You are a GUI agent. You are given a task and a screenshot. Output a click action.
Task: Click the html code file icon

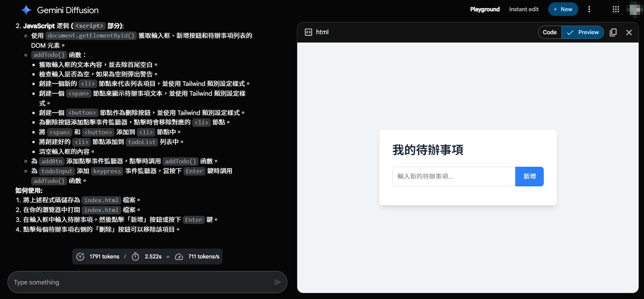[308, 32]
